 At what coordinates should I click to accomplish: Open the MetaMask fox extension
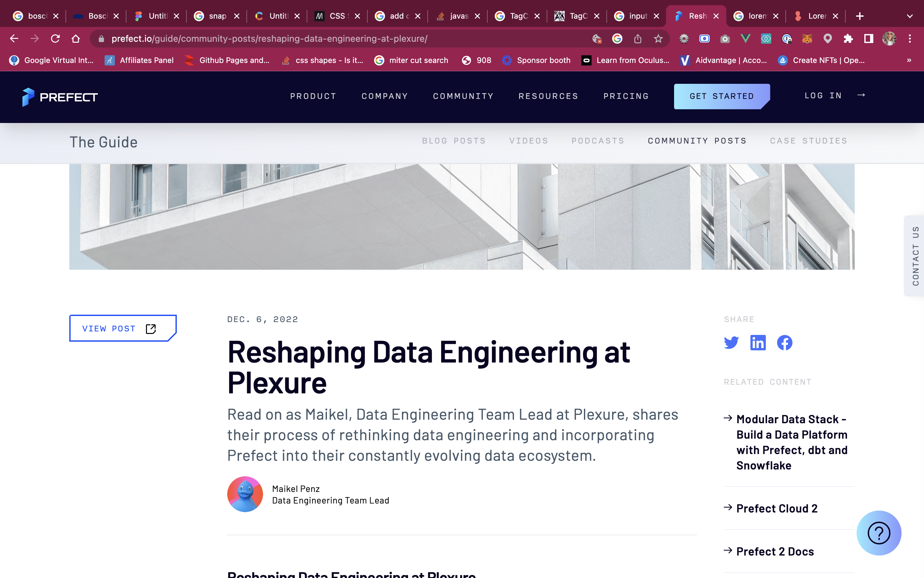coord(807,39)
